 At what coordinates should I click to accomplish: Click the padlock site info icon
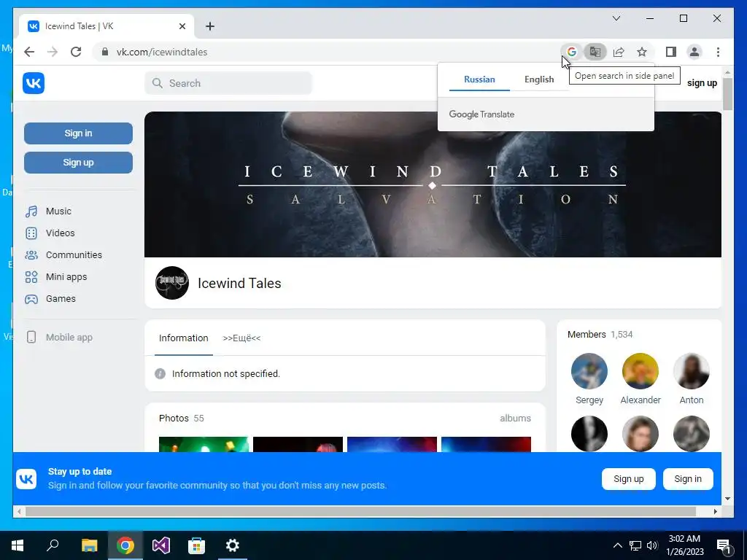[105, 52]
